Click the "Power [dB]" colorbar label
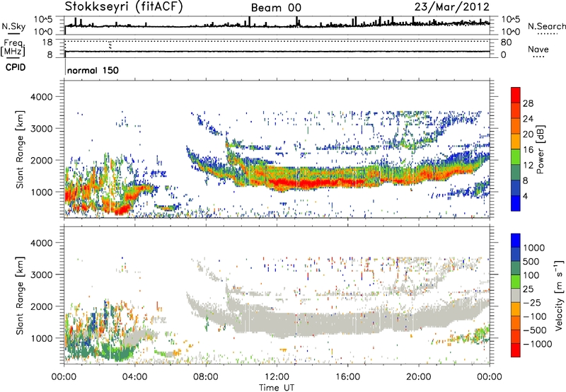Screen dimensions: 566x392 tap(540, 149)
